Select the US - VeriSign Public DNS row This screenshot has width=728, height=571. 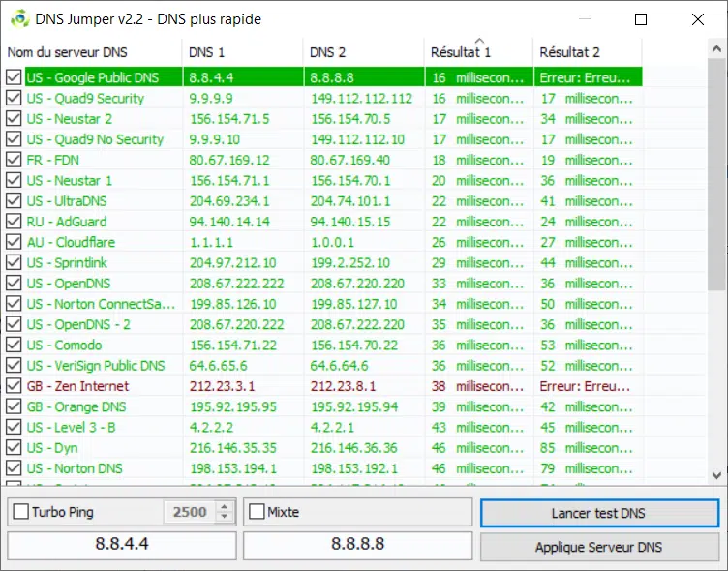point(324,366)
